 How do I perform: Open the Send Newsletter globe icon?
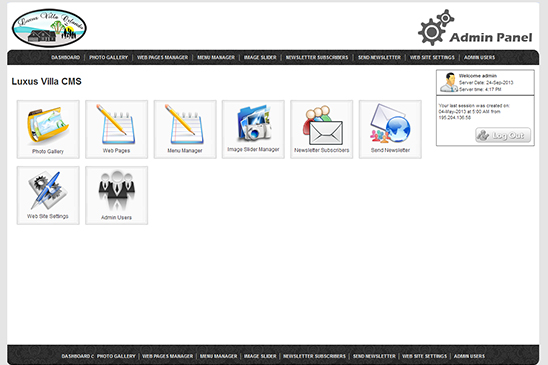(390, 123)
